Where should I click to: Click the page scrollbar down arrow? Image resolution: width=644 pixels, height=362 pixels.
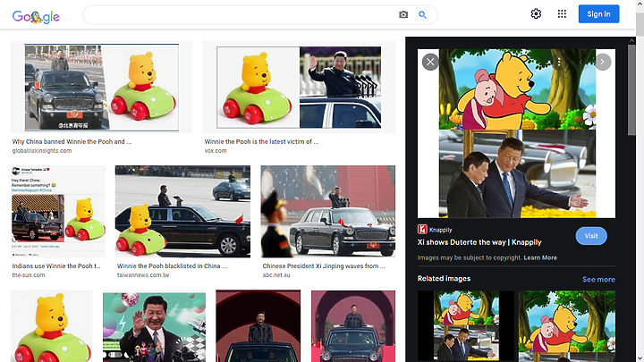coord(640,358)
